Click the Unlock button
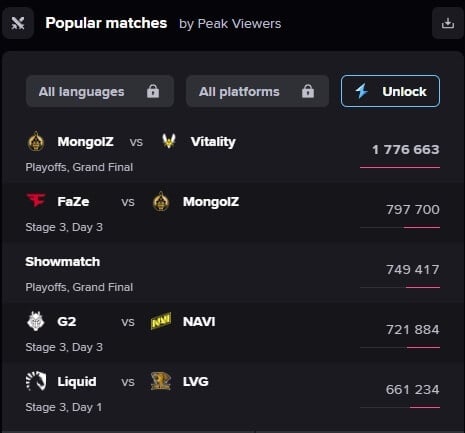The height and width of the screenshot is (433, 465). coord(390,91)
